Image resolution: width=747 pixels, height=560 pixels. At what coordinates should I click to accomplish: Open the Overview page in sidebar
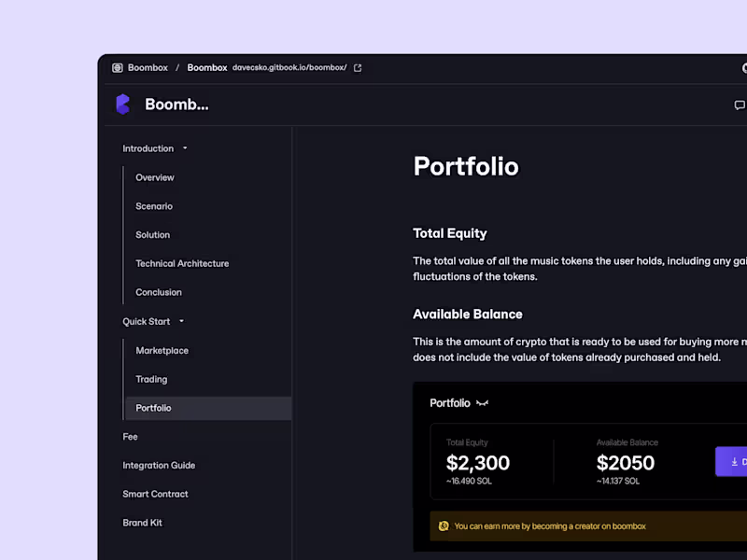click(x=155, y=177)
